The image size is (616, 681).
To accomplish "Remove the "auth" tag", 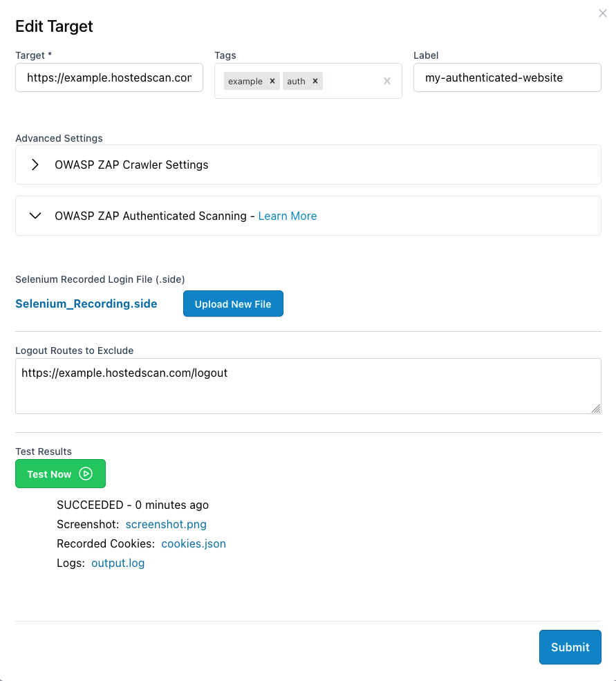I will pos(315,81).
